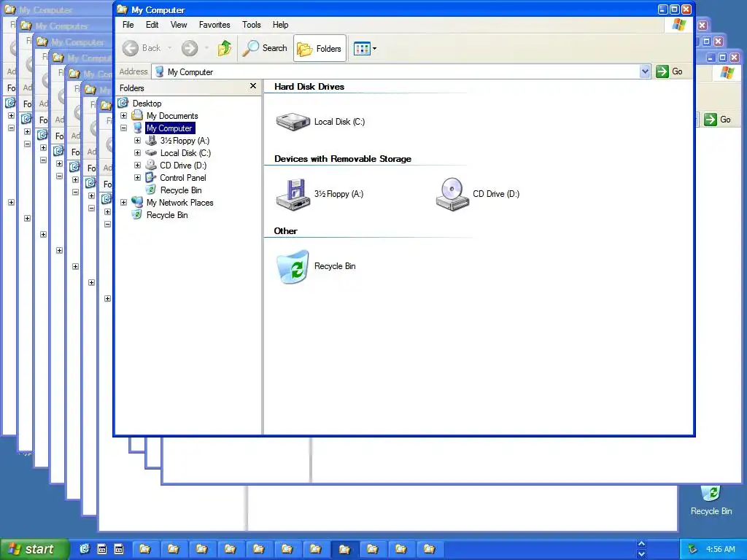Click the Other group header
The image size is (747, 560).
[285, 231]
